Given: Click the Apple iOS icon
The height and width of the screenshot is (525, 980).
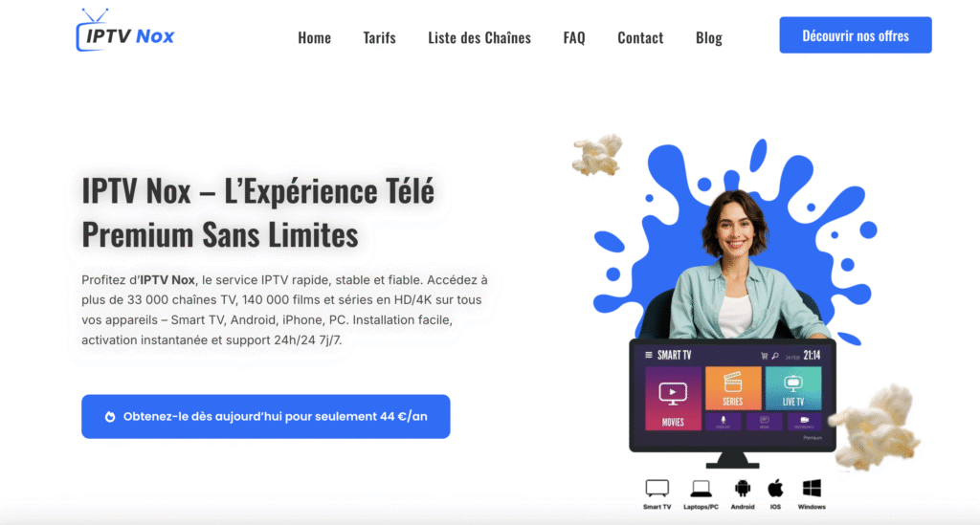Looking at the screenshot, I should point(775,488).
